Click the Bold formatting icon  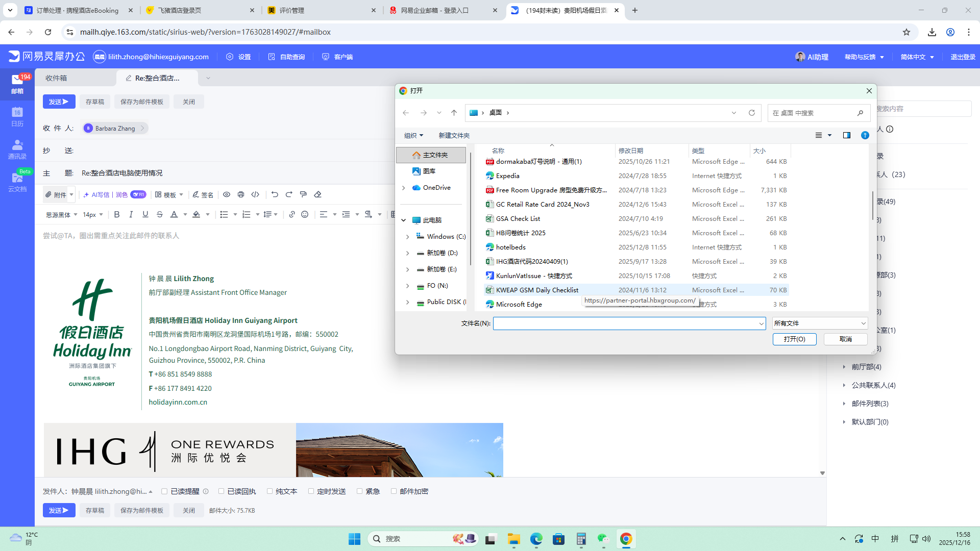[x=117, y=215]
